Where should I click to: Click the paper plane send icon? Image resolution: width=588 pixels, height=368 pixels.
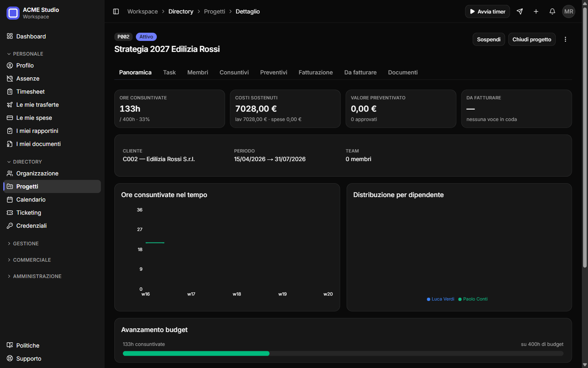click(x=520, y=11)
